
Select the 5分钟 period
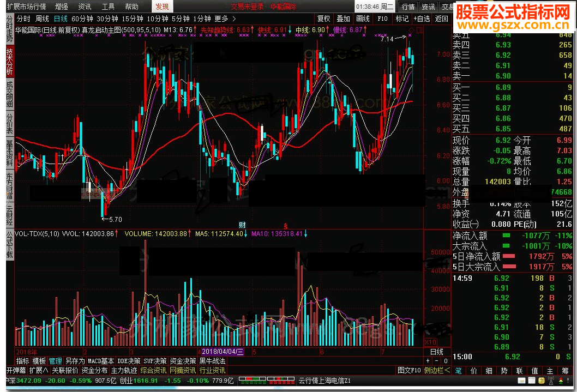coord(181,19)
